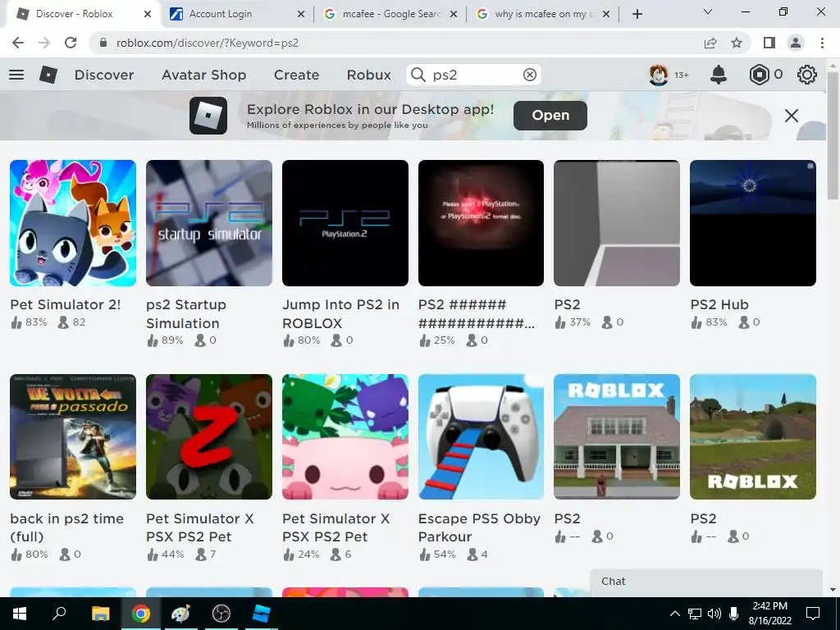840x630 pixels.
Task: Open the PS2 Hub game thumbnail
Action: coord(753,223)
